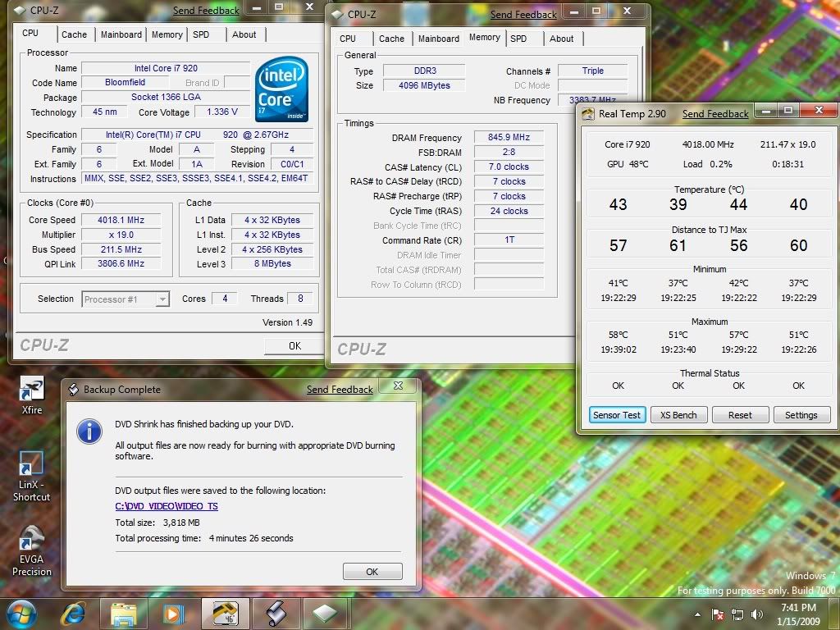Image resolution: width=840 pixels, height=630 pixels.
Task: Click Send Feedback in Backup Complete title bar
Action: [340, 390]
